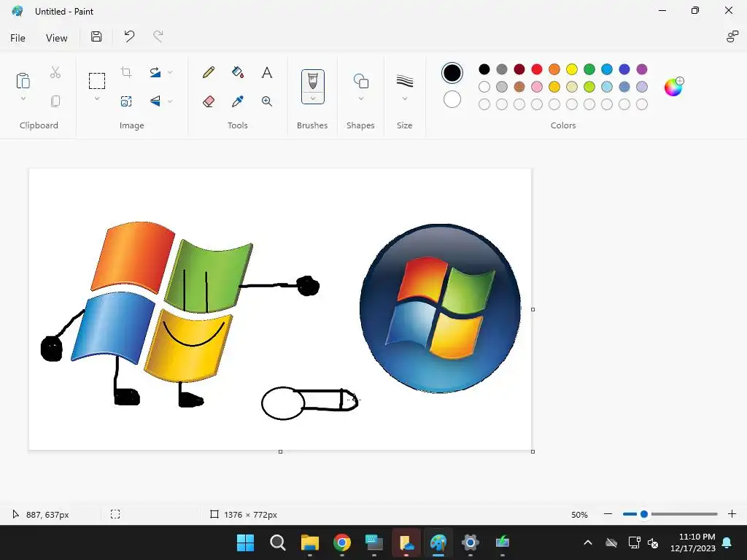Click the zoom slider handle
Viewport: 747px width, 560px height.
tap(644, 514)
